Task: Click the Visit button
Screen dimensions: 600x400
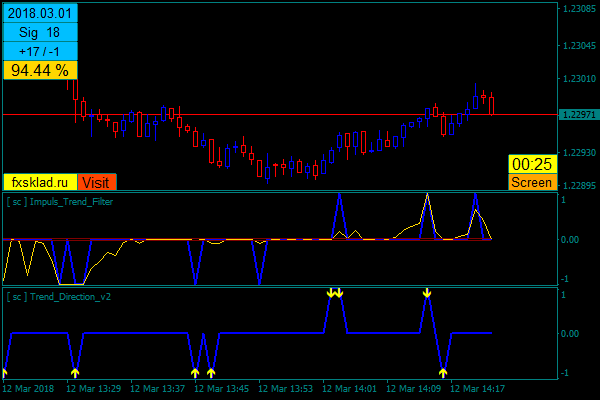Action: tap(97, 183)
